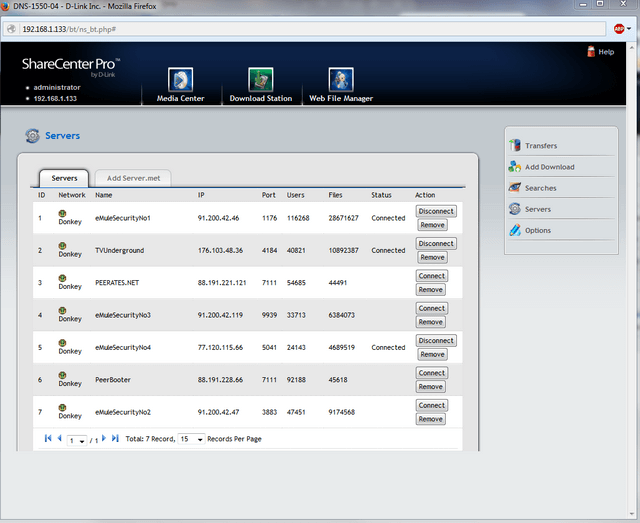Open the Records Per Page dropdown
Image resolution: width=640 pixels, height=523 pixels.
[191, 440]
